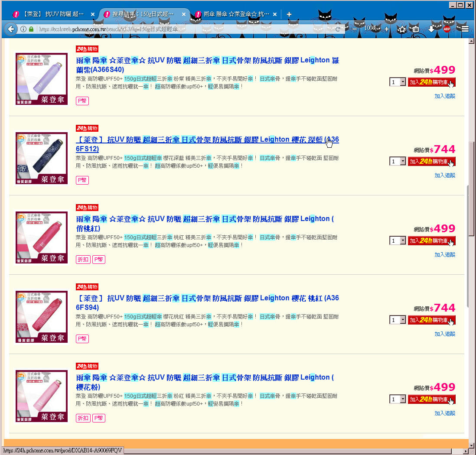Screen dimensions: 476x455
Task: Click 加入追蹤 for 櫻花 桃紅 umbrella
Action: [x=445, y=334]
